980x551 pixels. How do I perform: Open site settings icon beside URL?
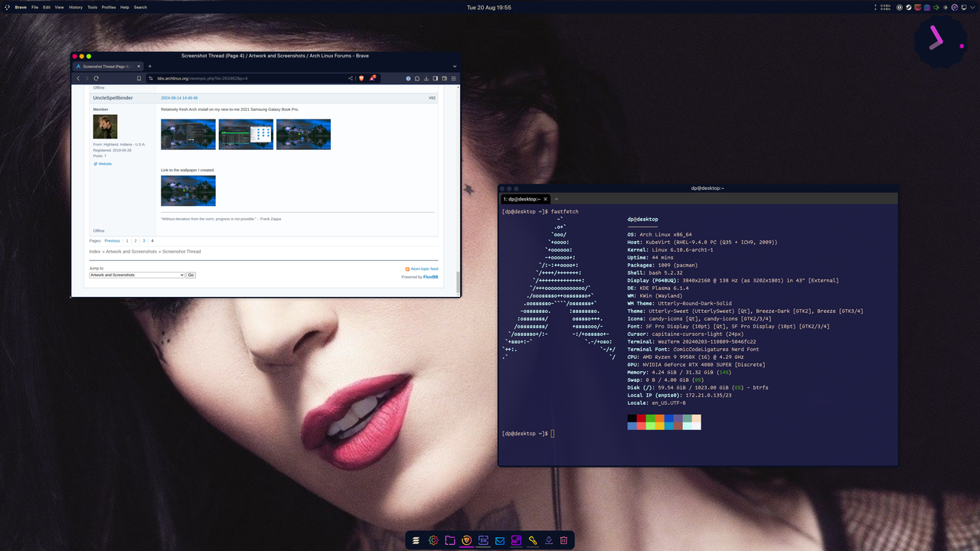point(151,78)
